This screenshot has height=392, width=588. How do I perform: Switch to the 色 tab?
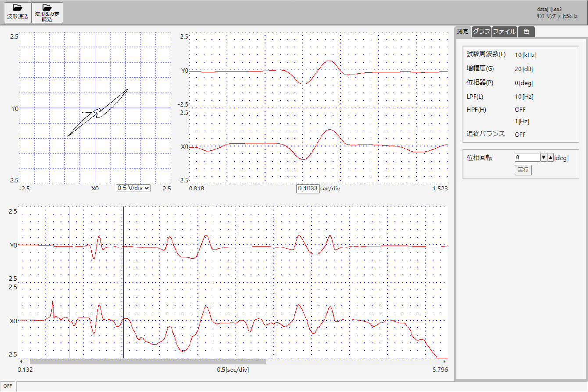coord(526,32)
